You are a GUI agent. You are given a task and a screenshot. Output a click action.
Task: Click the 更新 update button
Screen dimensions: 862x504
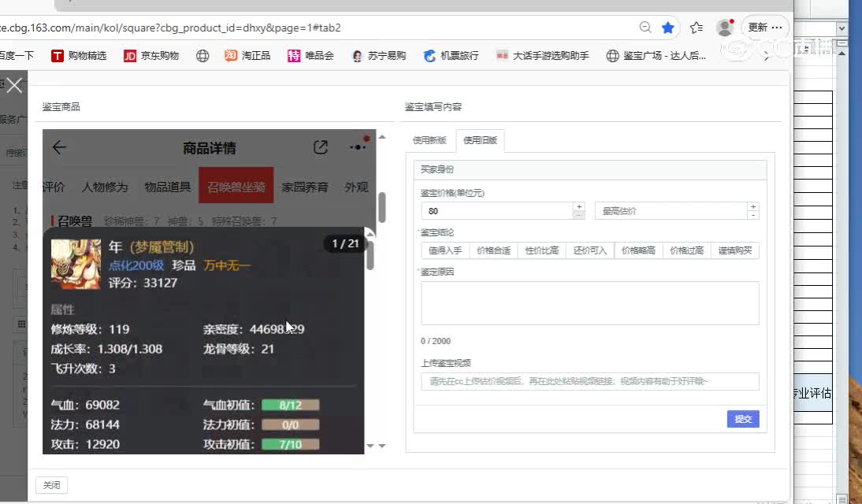tap(765, 28)
